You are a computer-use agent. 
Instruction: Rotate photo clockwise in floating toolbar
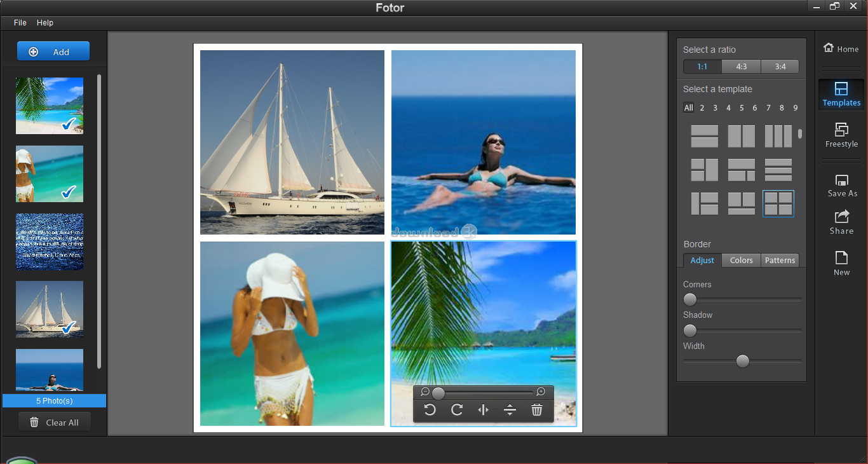(457, 410)
